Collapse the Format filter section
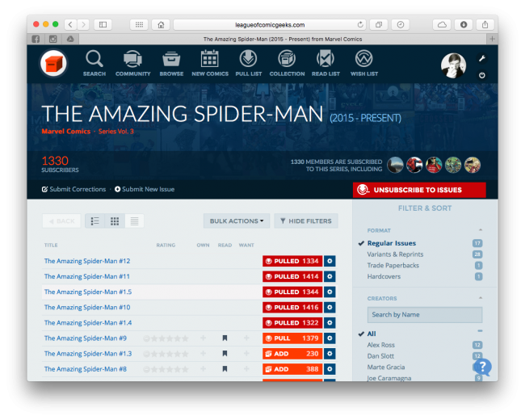 point(481,230)
